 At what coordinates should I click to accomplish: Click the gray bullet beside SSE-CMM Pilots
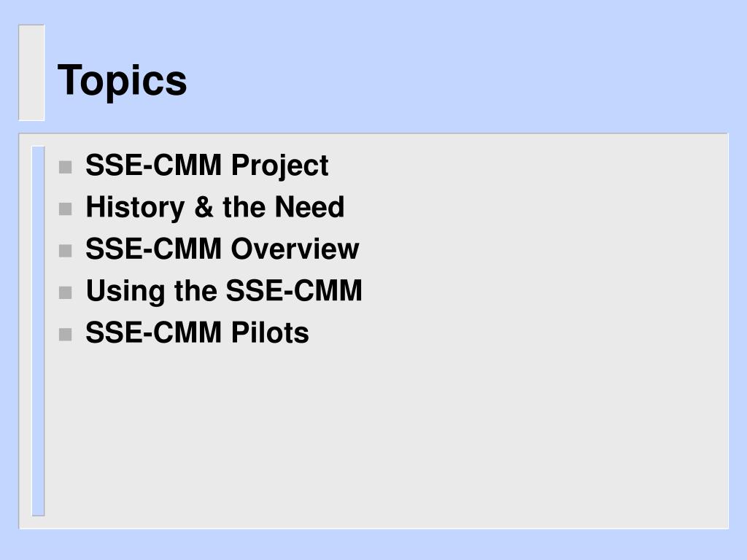pos(65,334)
